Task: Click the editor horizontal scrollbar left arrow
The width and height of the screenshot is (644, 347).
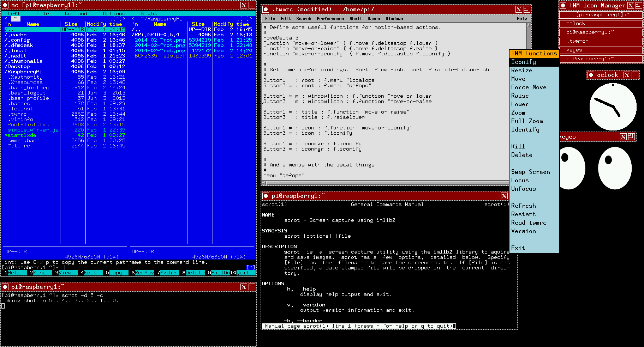Action: (264, 183)
